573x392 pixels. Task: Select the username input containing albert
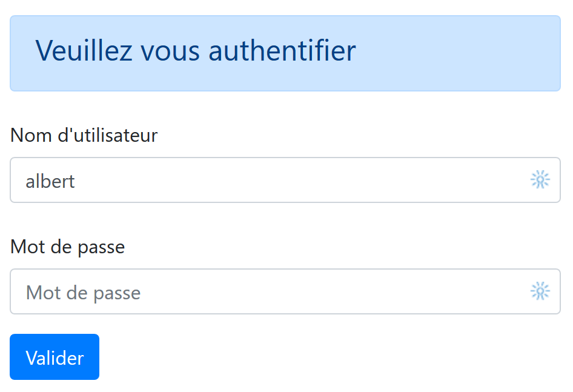[x=273, y=180]
